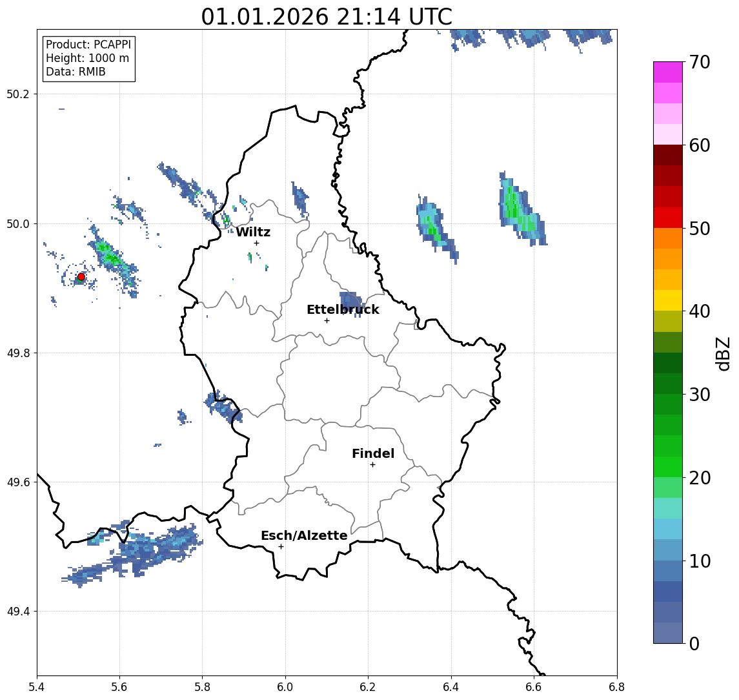739x700 pixels.
Task: Click the colorbar tick value 0
Action: coord(694,644)
